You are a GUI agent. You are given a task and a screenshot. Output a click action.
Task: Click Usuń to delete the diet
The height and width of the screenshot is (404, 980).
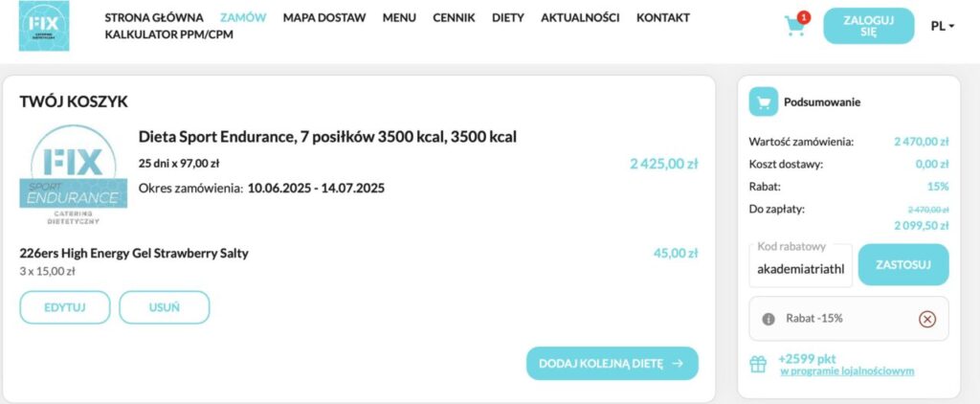[164, 307]
